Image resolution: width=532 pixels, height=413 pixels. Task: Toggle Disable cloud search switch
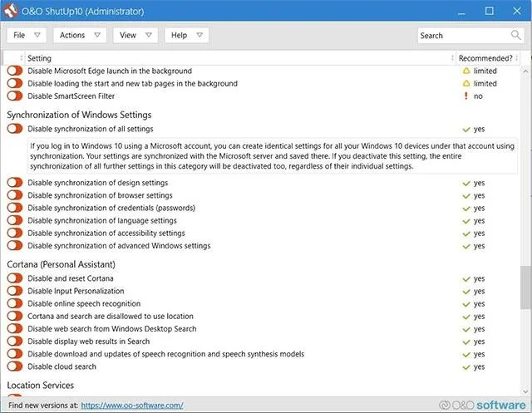[15, 366]
